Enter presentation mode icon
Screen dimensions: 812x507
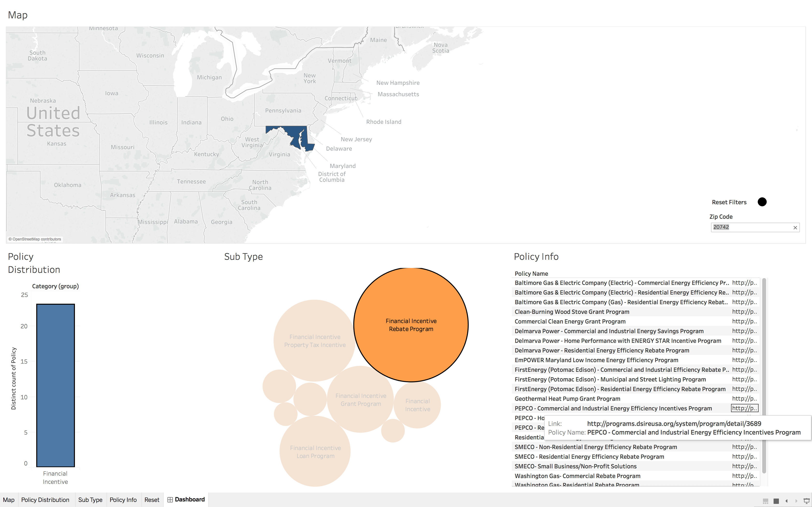[x=806, y=501]
